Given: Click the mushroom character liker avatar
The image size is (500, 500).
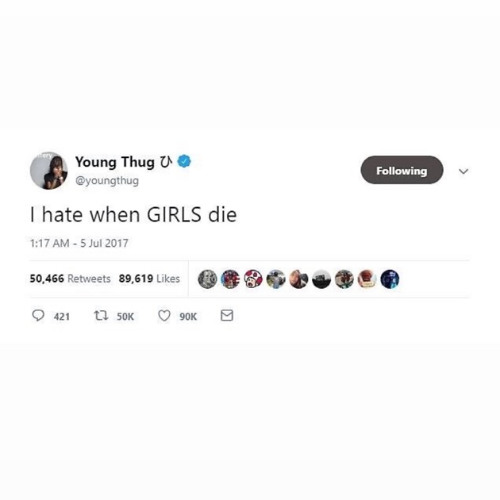Looking at the screenshot, I should [x=253, y=279].
